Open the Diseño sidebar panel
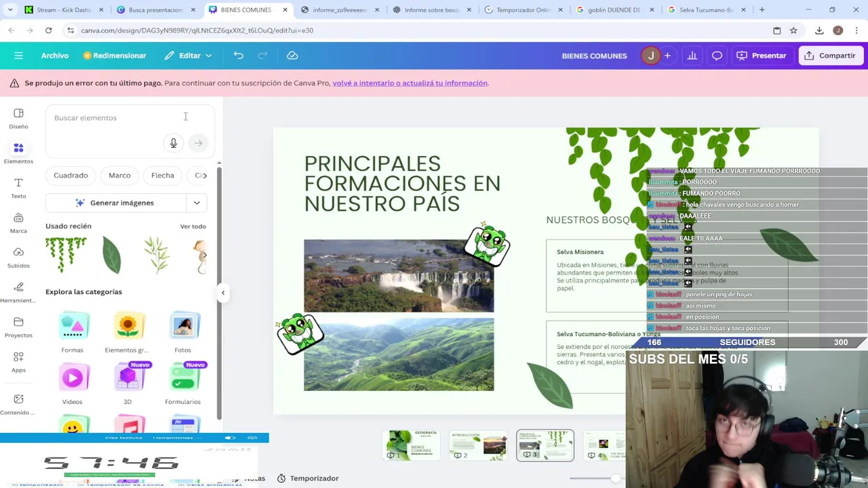868x488 pixels. coord(18,118)
